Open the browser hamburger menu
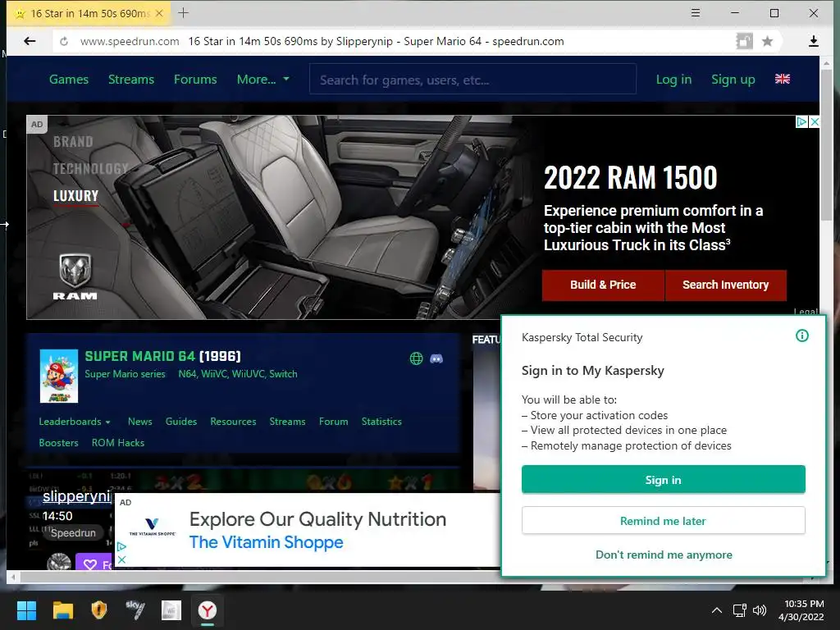This screenshot has width=840, height=630. [696, 13]
